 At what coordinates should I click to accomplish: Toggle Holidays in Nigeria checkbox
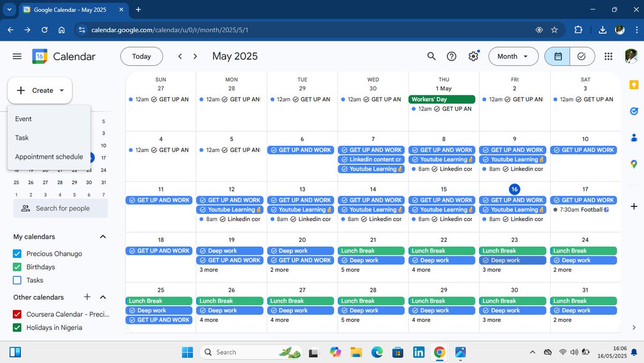pos(17,328)
